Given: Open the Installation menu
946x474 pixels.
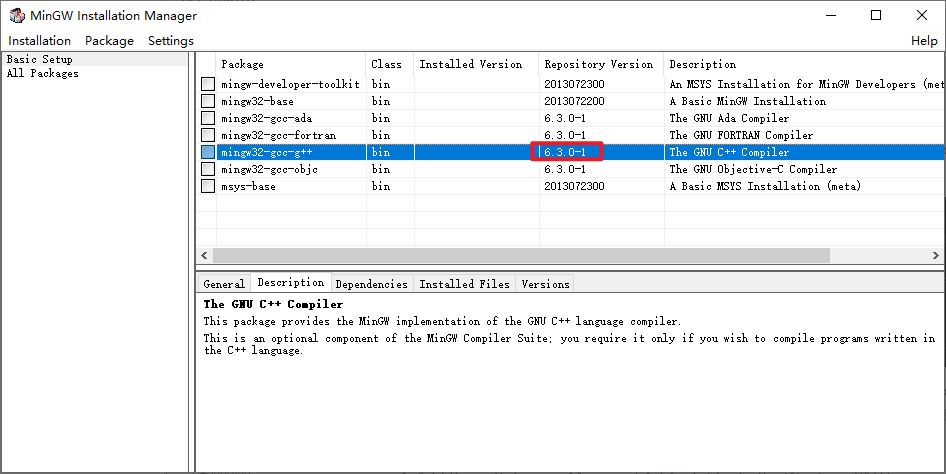Looking at the screenshot, I should [39, 40].
